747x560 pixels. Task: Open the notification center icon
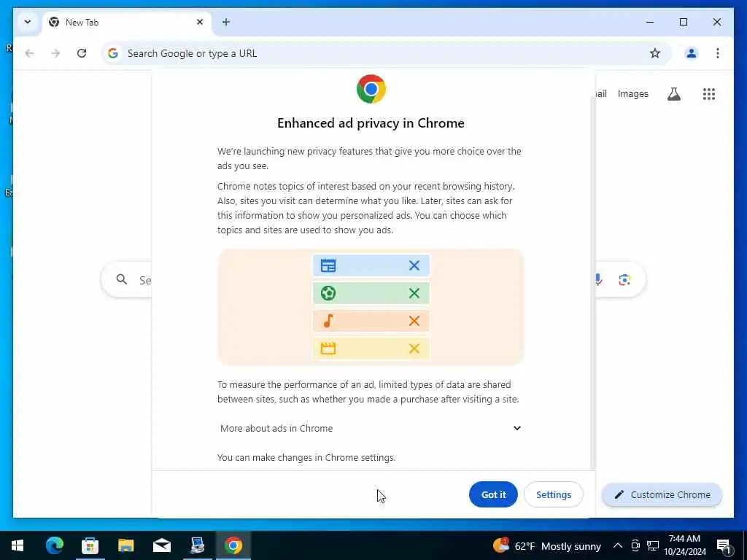pyautogui.click(x=724, y=545)
